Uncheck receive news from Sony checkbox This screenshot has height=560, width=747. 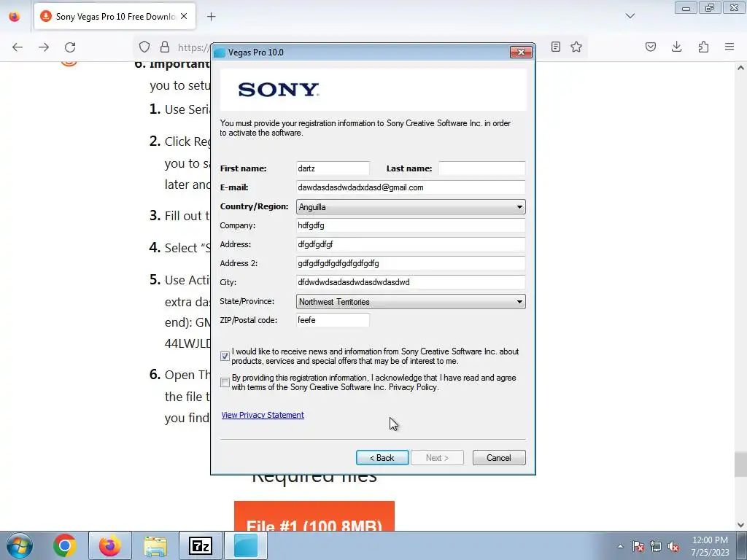[225, 356]
